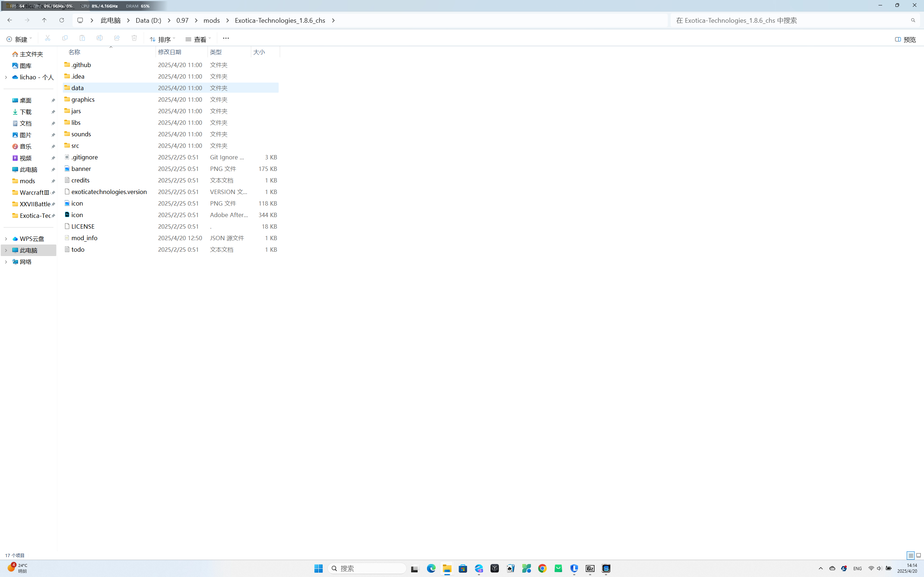Click the Cut scissors icon in the toolbar
This screenshot has height=577, width=924.
point(47,38)
